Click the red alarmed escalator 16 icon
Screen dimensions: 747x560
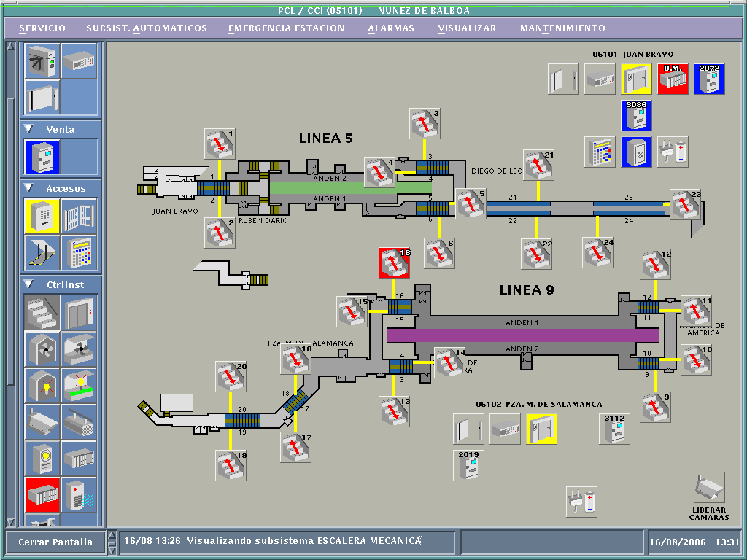395,262
